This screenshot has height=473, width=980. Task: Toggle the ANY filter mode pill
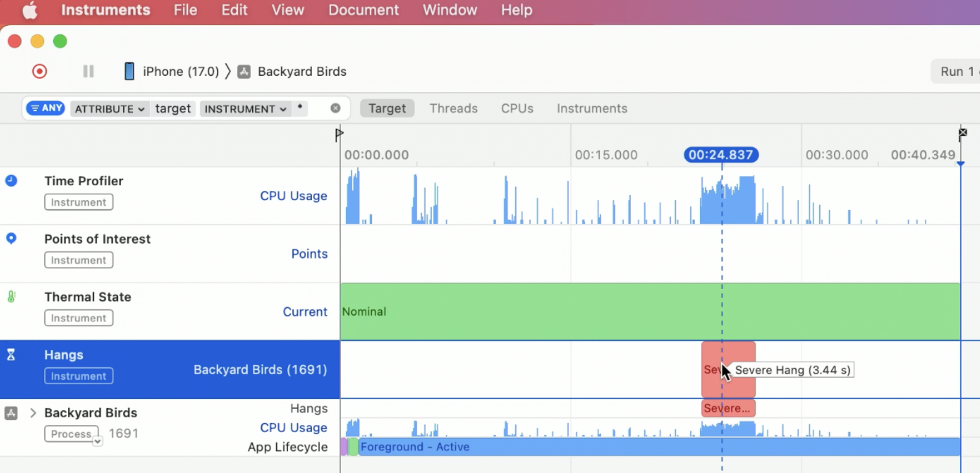(45, 108)
